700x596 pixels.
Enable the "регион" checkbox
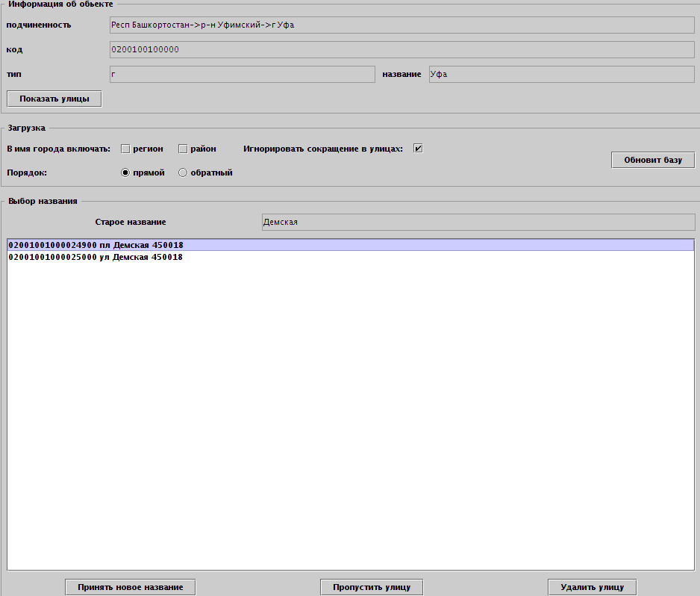[126, 149]
